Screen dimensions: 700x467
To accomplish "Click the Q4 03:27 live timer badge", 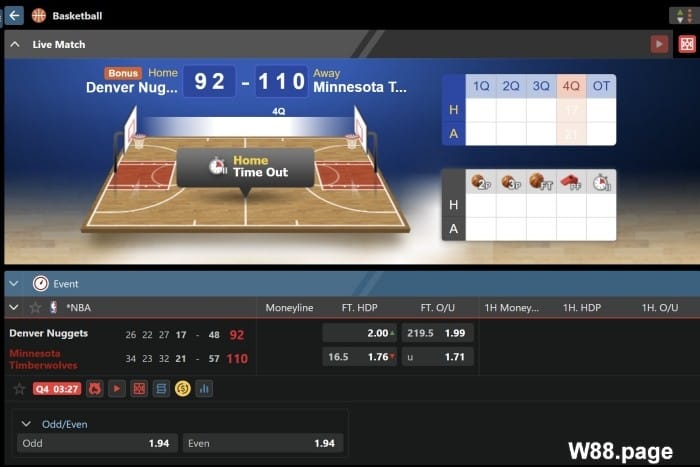I will tap(57, 389).
